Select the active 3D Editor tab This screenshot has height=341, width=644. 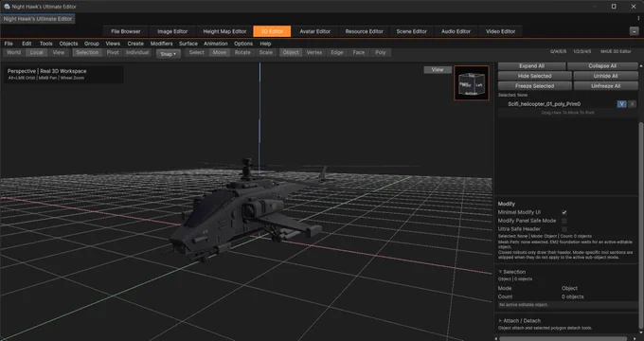tap(272, 31)
